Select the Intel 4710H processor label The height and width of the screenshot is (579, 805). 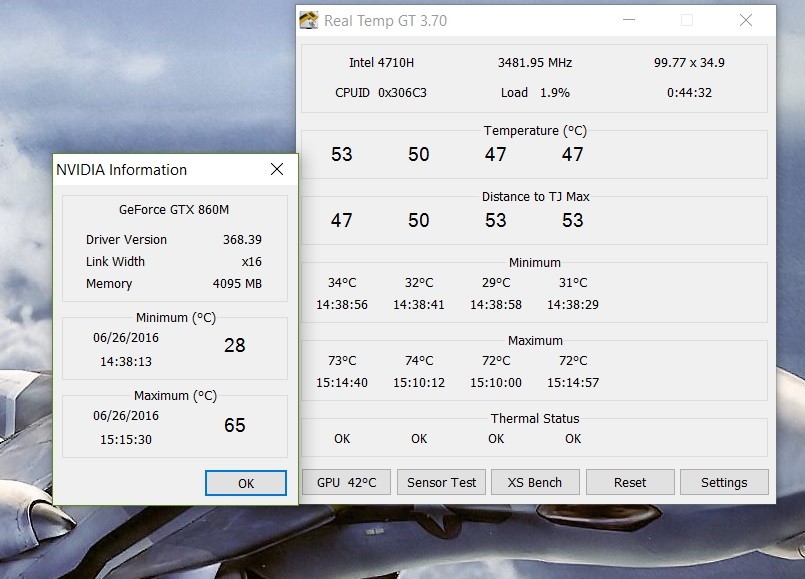[381, 63]
